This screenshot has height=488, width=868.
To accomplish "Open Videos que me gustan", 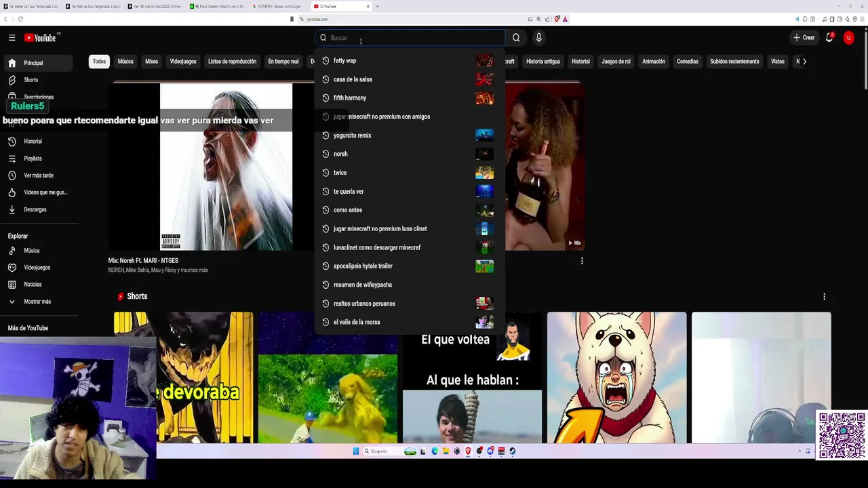I will coord(37,192).
